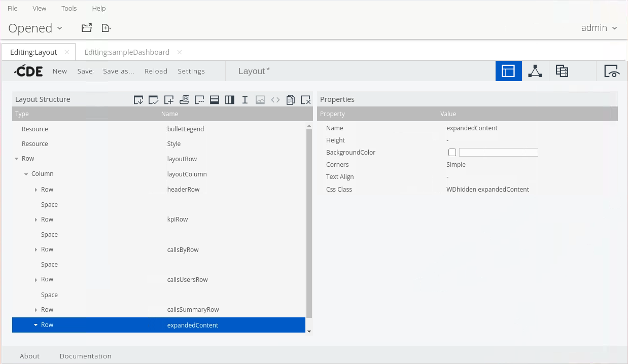Open the Datasources panel icon
Image resolution: width=628 pixels, height=364 pixels.
pyautogui.click(x=562, y=71)
